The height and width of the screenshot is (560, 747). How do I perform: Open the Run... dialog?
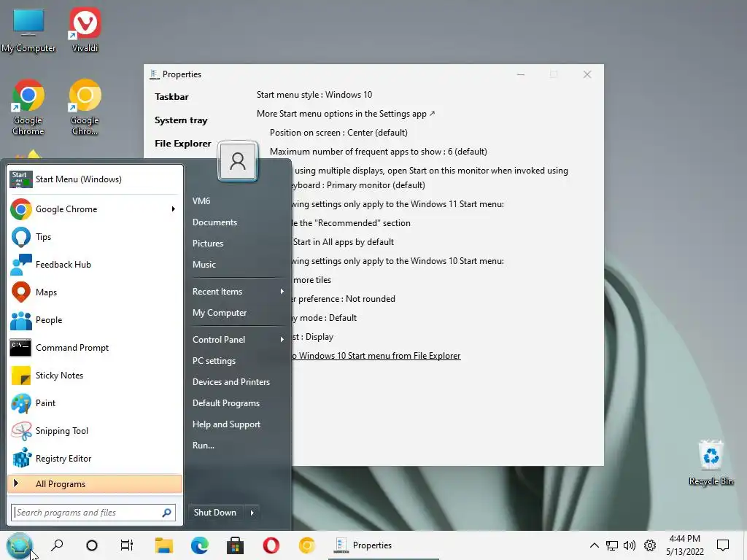pyautogui.click(x=204, y=446)
